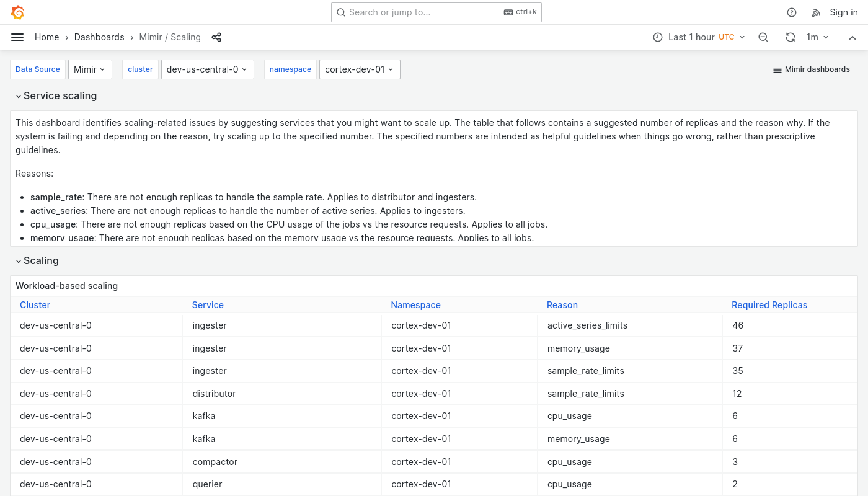Open the Mimir dashboards button
Image resolution: width=868 pixels, height=496 pixels.
[x=811, y=69]
